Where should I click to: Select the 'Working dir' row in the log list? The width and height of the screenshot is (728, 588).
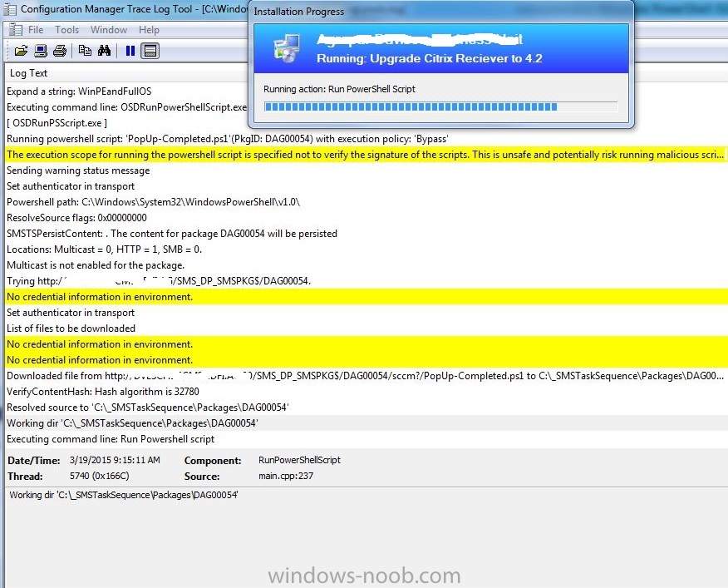click(366, 423)
